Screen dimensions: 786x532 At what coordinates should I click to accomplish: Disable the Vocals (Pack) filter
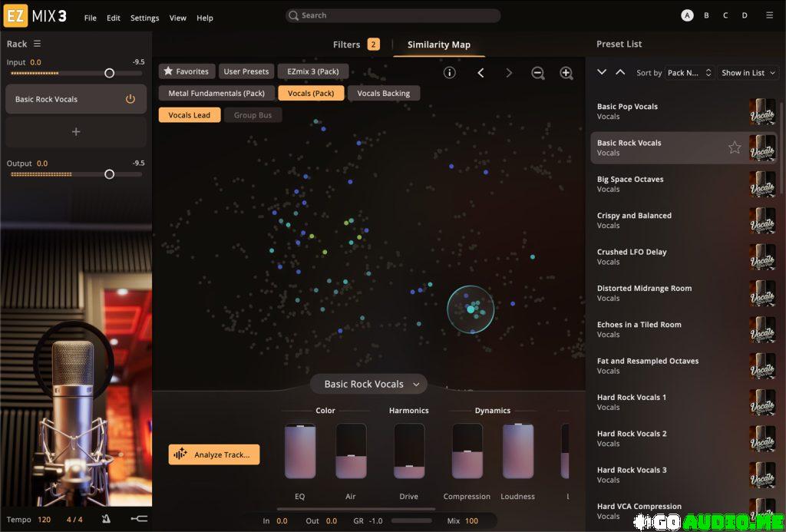click(x=311, y=93)
